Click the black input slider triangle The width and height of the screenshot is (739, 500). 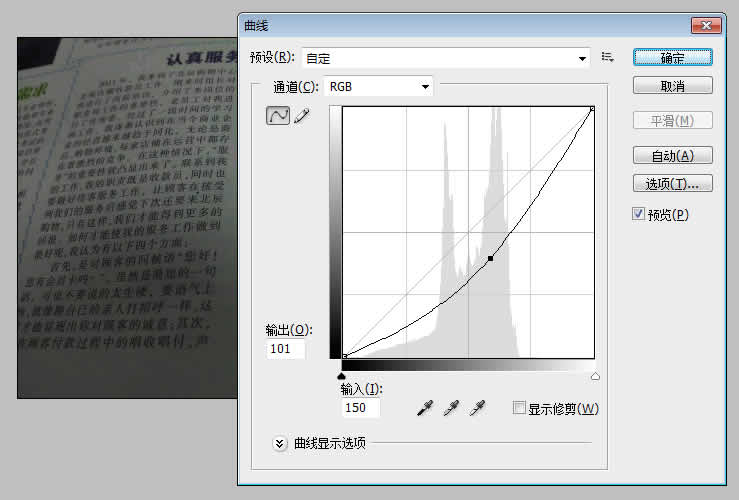343,376
